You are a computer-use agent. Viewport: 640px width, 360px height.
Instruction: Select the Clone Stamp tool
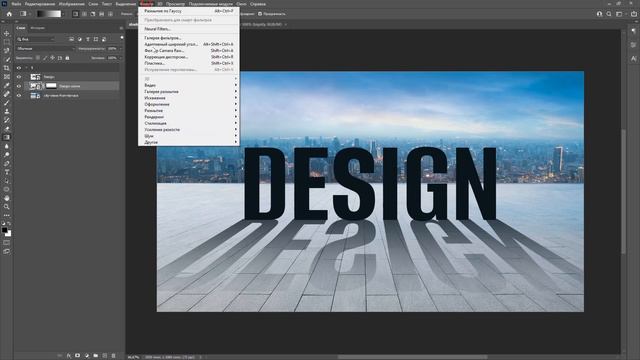pos(6,111)
